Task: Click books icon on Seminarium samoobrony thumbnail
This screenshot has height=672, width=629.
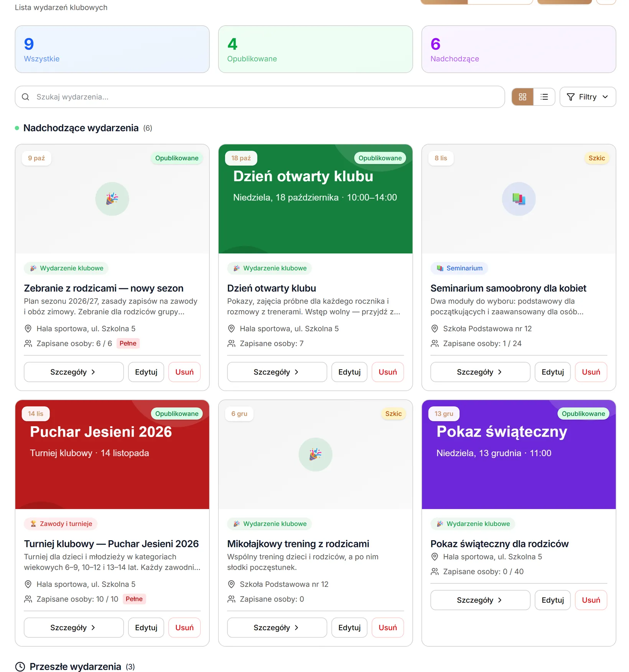Action: click(x=519, y=199)
